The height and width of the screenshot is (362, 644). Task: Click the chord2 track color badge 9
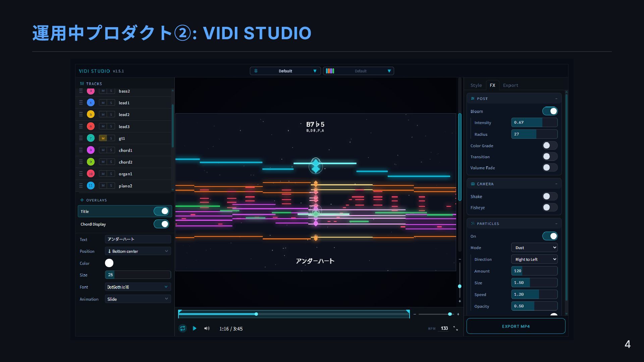(x=91, y=162)
